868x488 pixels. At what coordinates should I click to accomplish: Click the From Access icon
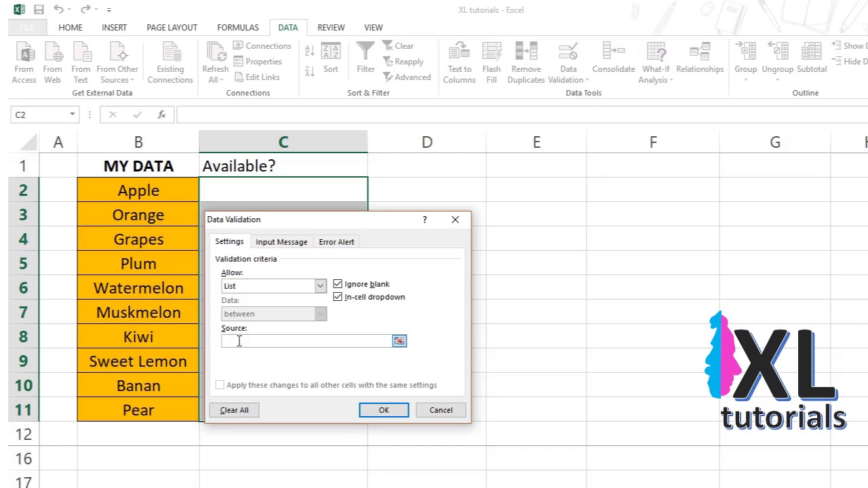(x=24, y=63)
